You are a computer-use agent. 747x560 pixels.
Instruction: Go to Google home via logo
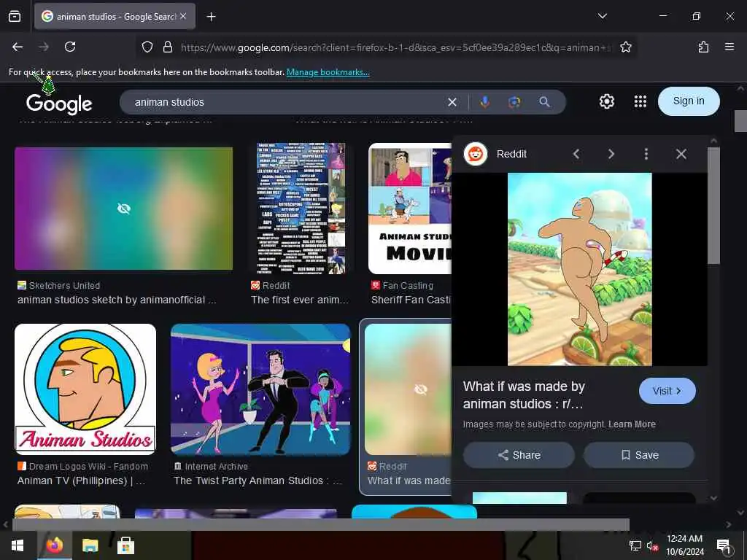[x=59, y=104]
